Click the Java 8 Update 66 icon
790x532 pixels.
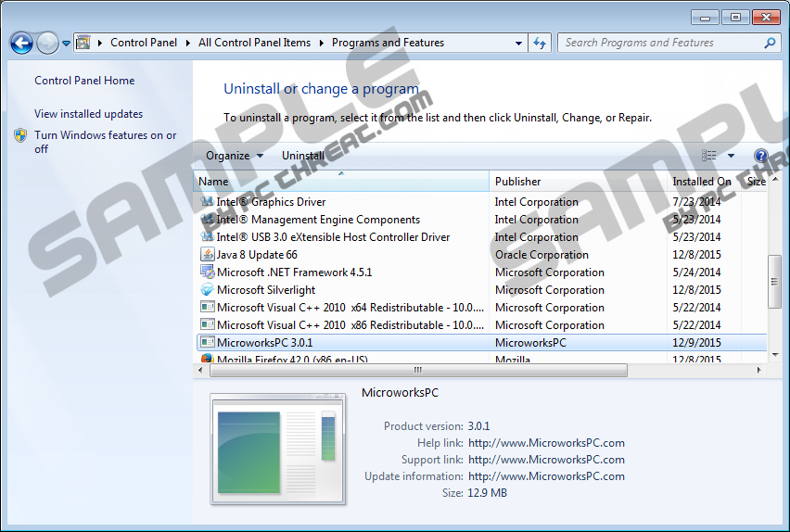(207, 255)
